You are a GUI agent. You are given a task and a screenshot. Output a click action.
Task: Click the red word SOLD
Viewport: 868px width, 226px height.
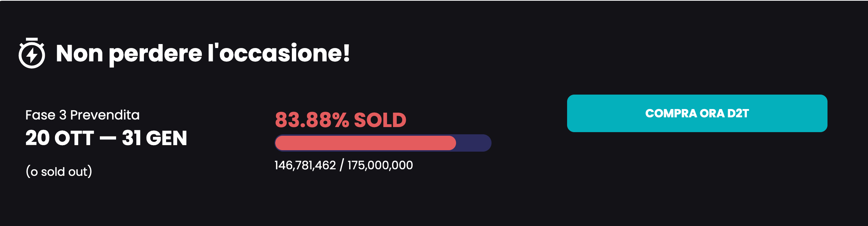click(x=380, y=120)
